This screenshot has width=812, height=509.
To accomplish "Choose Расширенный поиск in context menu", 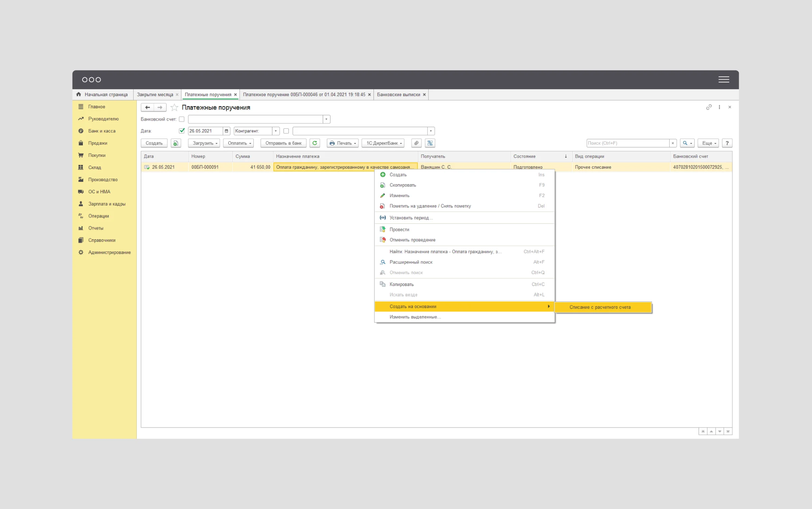I will coord(465,262).
